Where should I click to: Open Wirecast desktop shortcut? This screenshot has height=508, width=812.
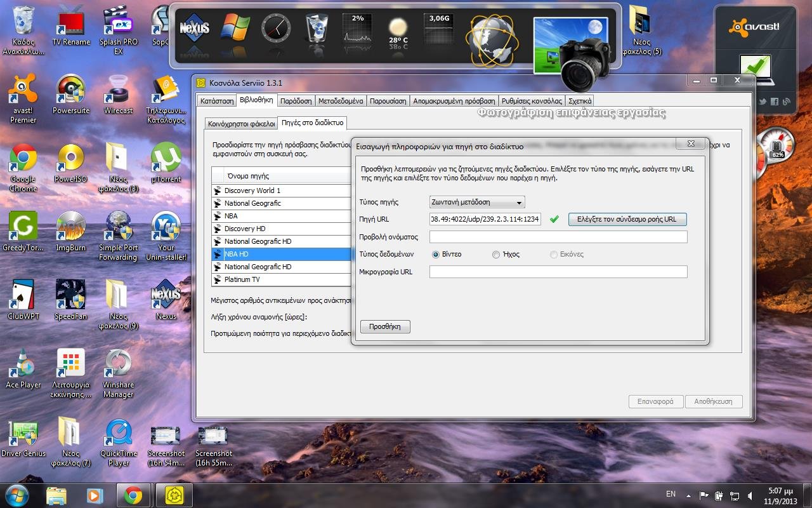(119, 94)
